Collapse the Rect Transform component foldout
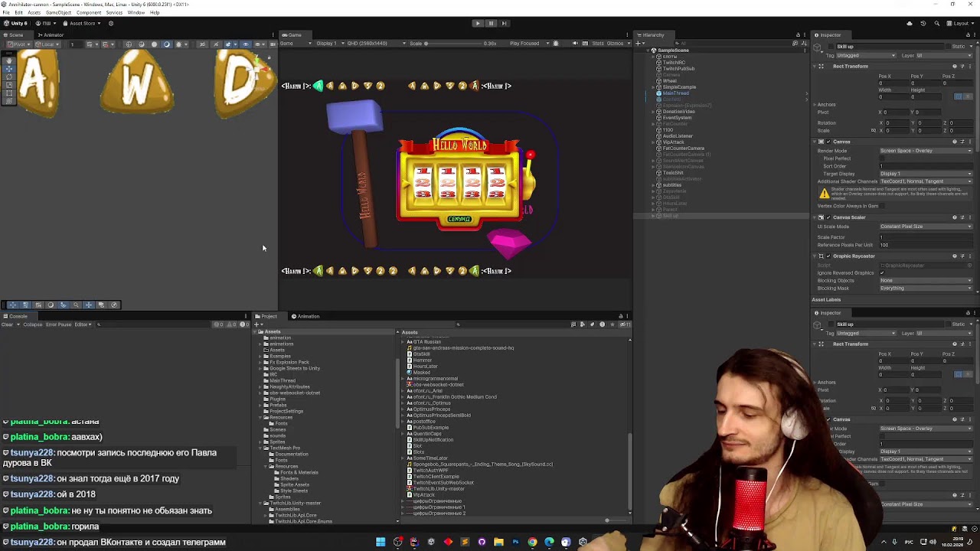This screenshot has height=551, width=980. point(815,67)
